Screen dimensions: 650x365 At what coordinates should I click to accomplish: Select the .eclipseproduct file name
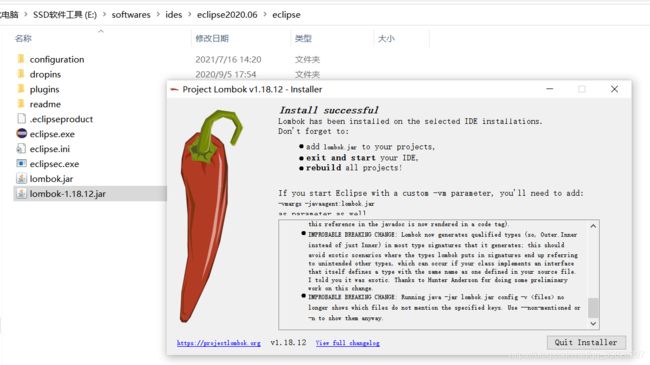(61, 119)
